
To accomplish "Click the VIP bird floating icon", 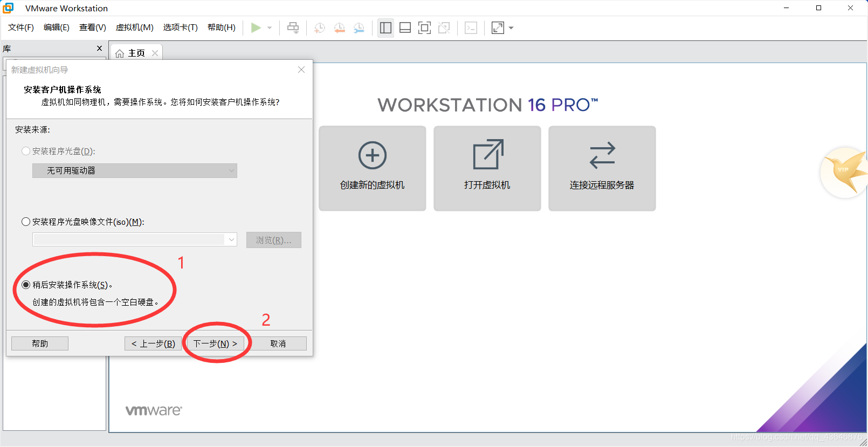I will coord(845,173).
